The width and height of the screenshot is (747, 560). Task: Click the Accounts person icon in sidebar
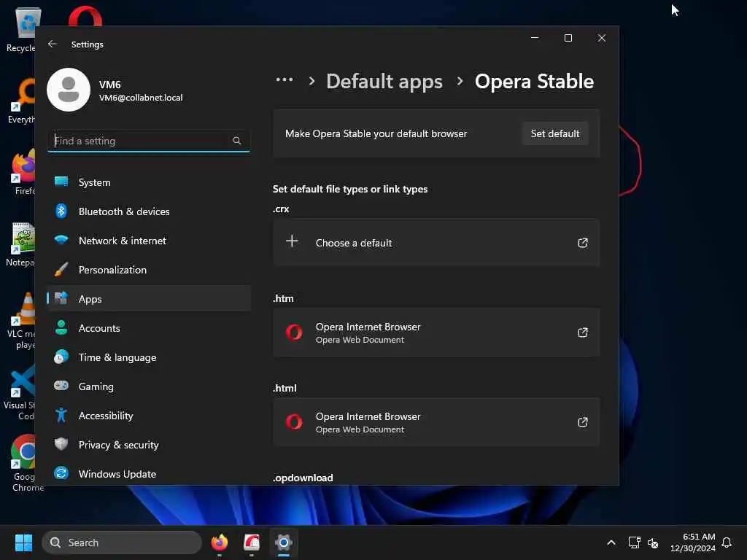(61, 327)
